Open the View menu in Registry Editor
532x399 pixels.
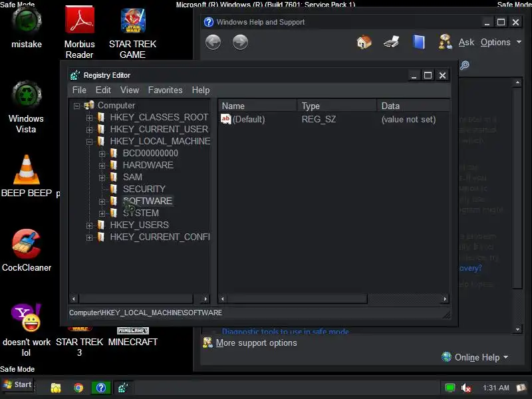tap(130, 90)
